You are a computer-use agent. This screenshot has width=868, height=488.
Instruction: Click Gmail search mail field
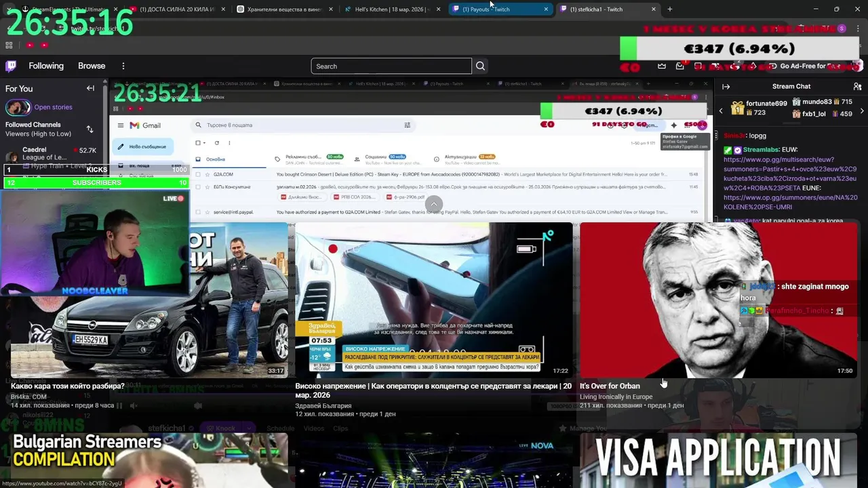[302, 125]
